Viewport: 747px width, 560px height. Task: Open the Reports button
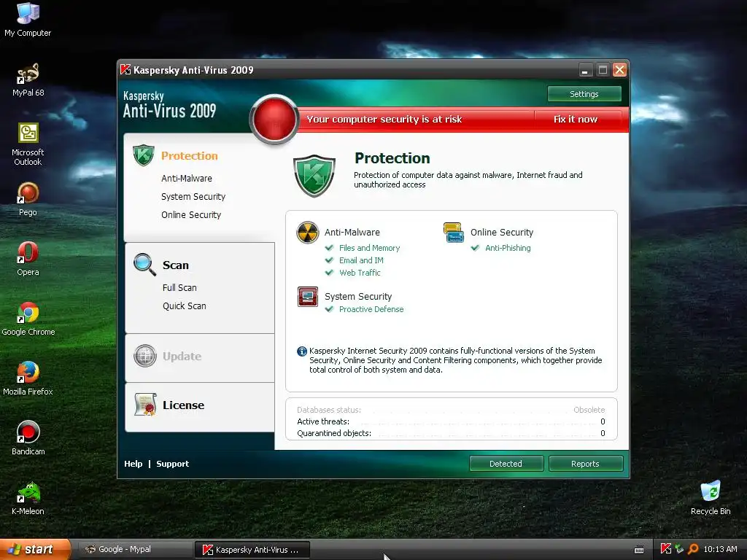tap(585, 463)
